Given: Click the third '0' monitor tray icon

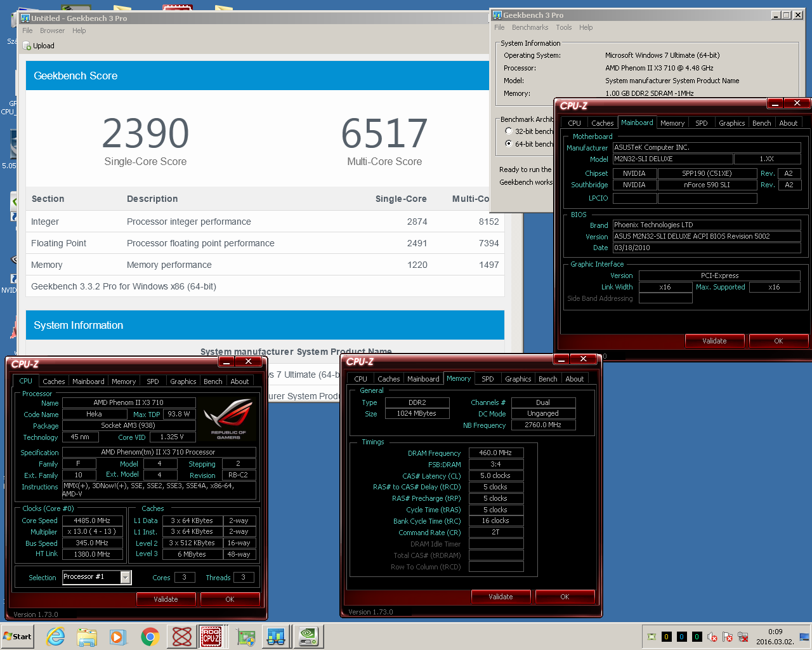Looking at the screenshot, I should tap(697, 637).
